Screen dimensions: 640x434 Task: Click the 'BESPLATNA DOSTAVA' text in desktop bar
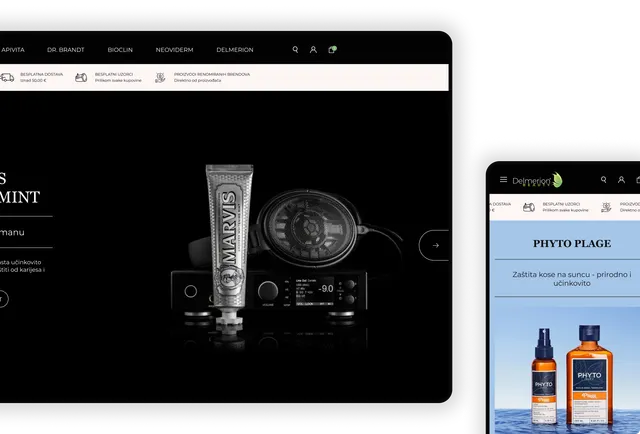(x=41, y=74)
